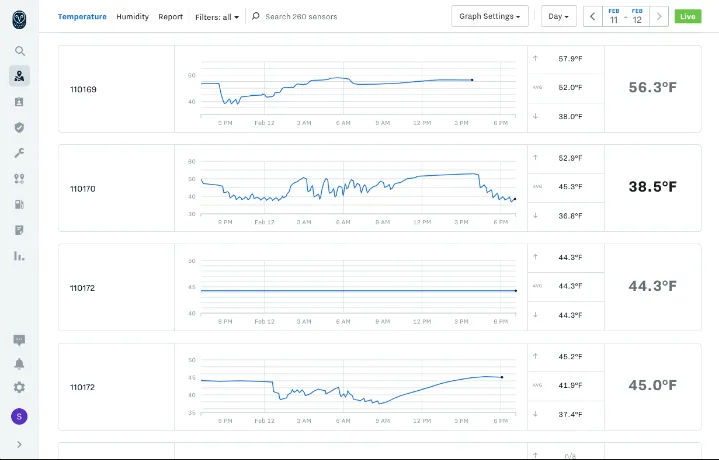This screenshot has height=460, width=719.
Task: Open the settings gear icon
Action: click(19, 388)
